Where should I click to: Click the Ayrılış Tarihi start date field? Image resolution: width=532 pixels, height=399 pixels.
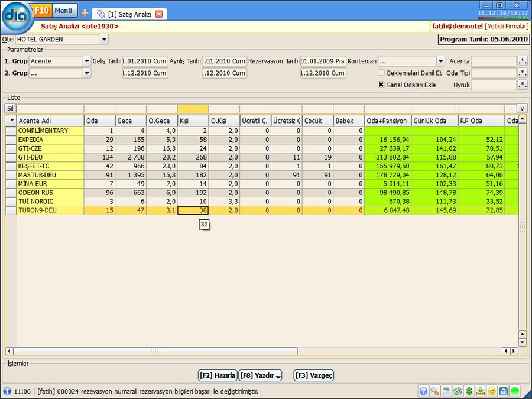(224, 61)
